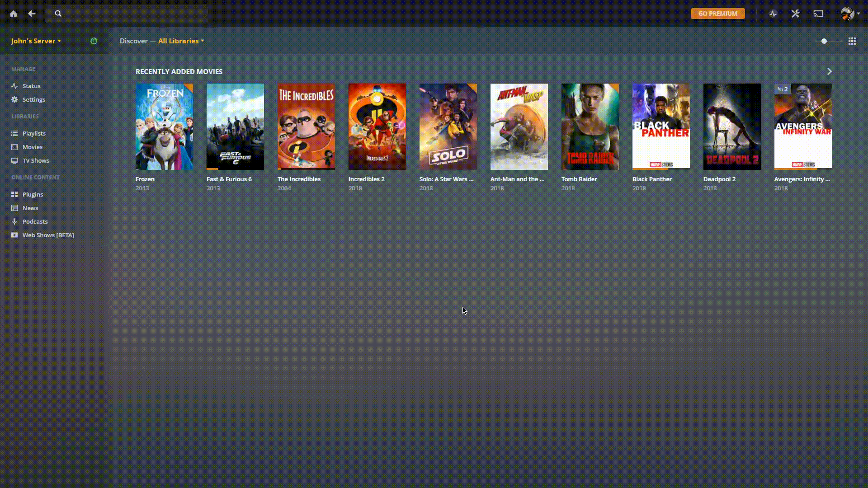Open Plugins under Online Content
The width and height of the screenshot is (868, 488).
[33, 194]
